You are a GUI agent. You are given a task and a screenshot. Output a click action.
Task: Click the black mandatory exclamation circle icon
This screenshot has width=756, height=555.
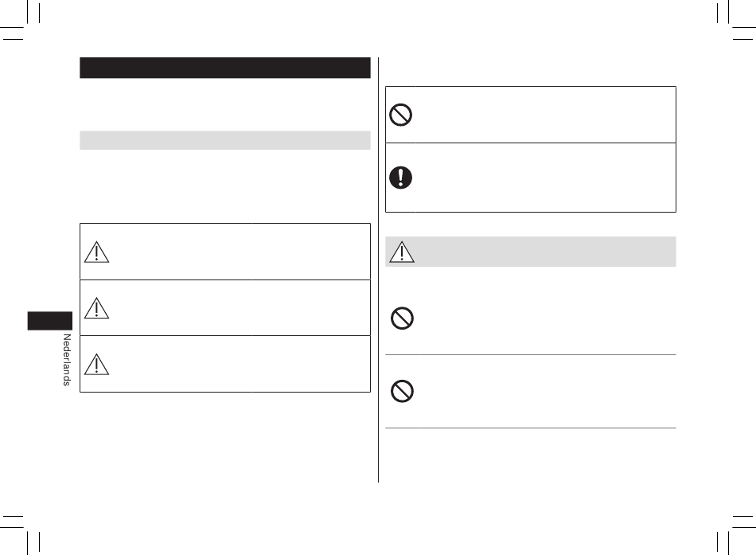(x=400, y=177)
